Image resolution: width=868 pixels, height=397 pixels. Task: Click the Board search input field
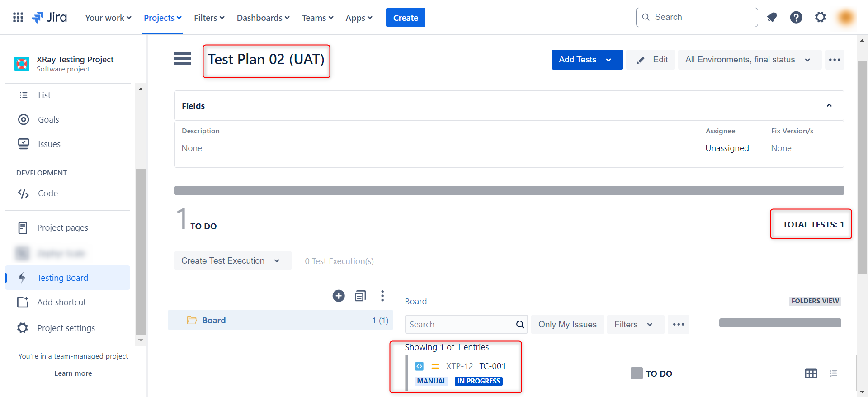pyautogui.click(x=461, y=324)
